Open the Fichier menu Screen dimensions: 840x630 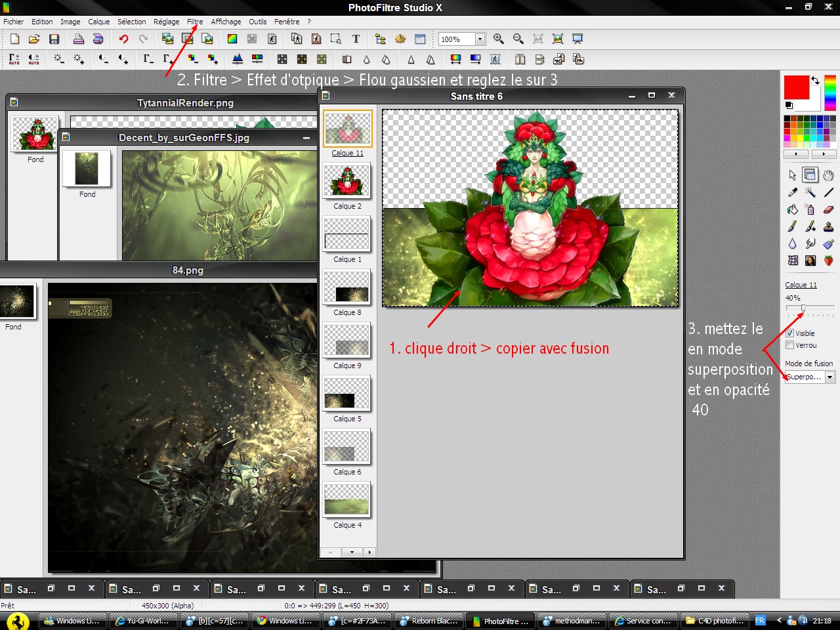pyautogui.click(x=14, y=22)
